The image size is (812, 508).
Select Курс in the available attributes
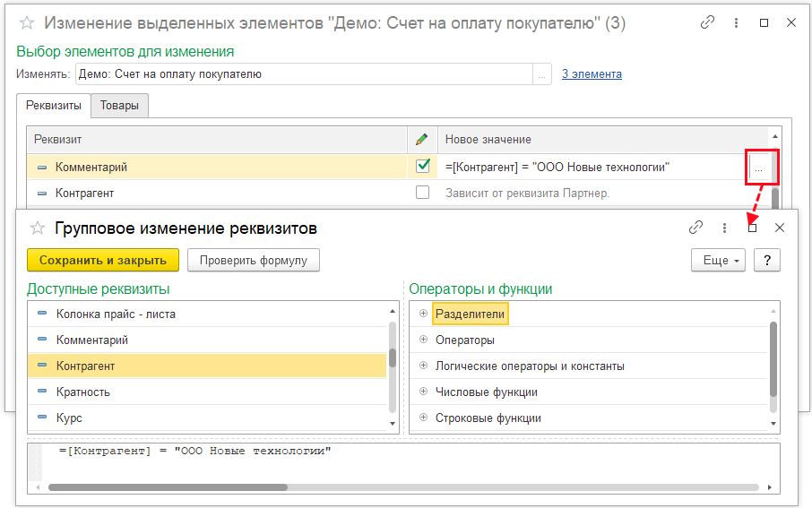click(x=207, y=418)
